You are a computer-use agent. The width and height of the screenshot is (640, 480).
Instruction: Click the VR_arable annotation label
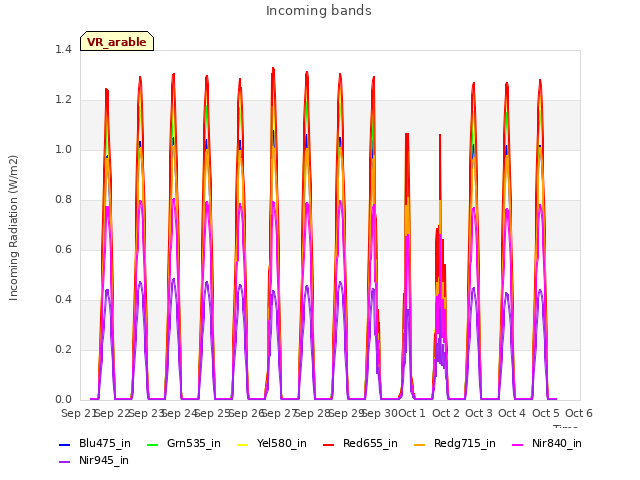pos(117,41)
